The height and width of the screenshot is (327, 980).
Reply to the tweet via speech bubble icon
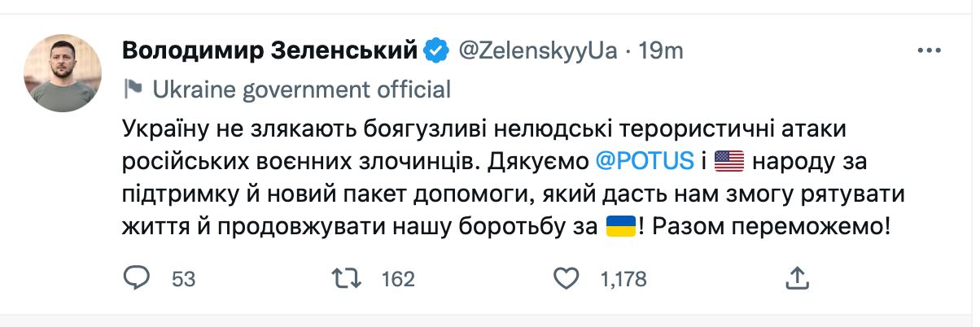[136, 279]
